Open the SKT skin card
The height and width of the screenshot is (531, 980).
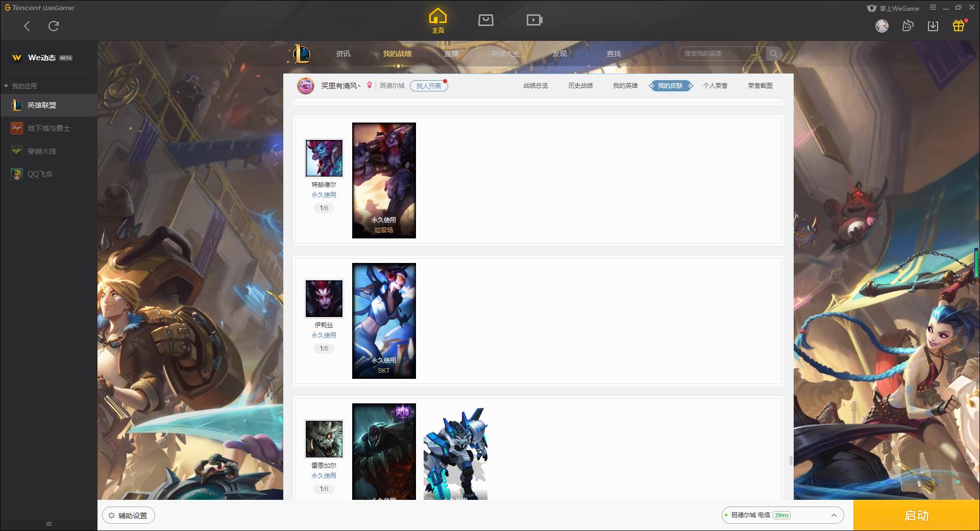pyautogui.click(x=384, y=321)
